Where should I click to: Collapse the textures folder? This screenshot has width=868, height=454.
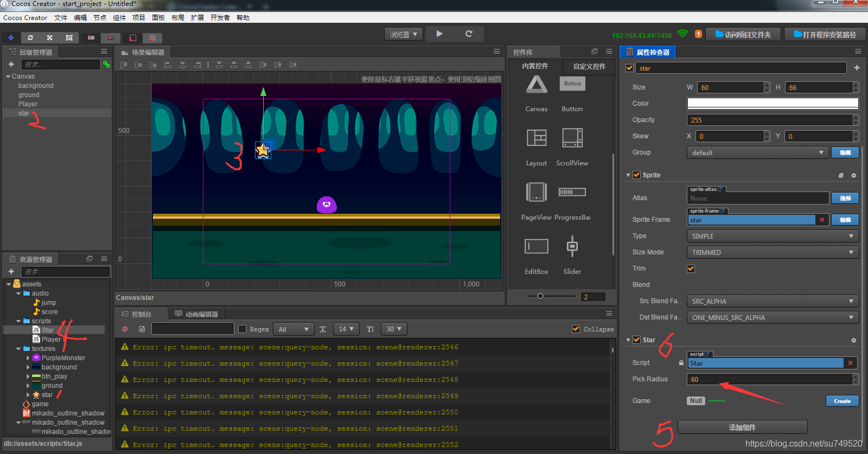tap(18, 349)
